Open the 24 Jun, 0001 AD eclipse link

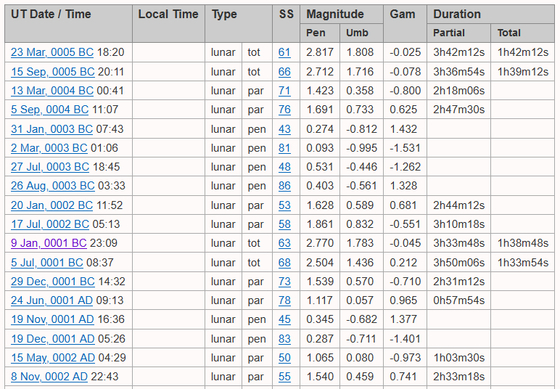tap(52, 300)
